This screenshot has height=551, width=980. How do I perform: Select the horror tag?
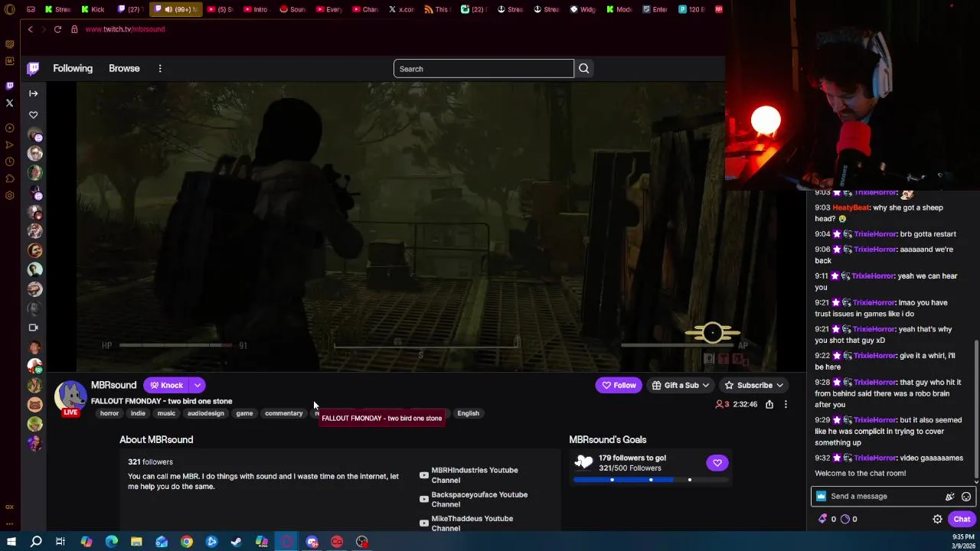tap(109, 413)
